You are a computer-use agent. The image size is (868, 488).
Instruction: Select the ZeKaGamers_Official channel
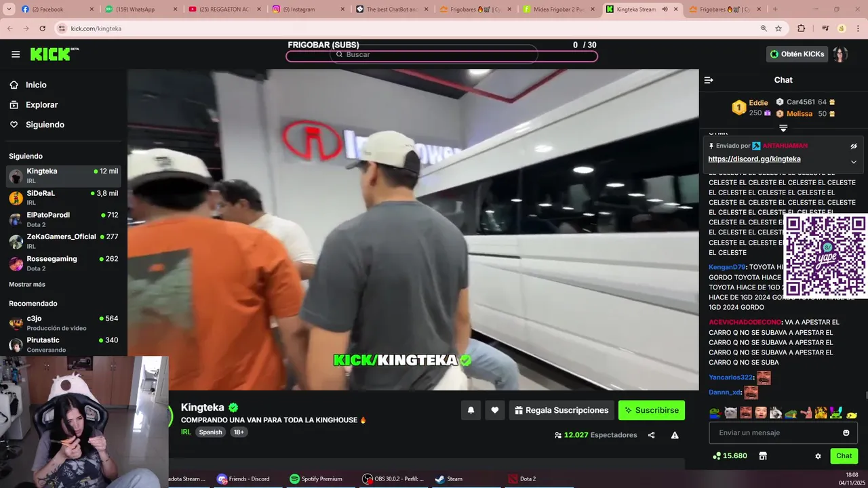(64, 241)
